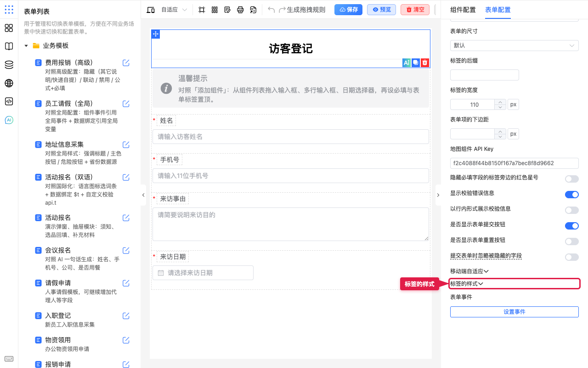Disable the 显示校验错误信息 switch
Image resolution: width=588 pixels, height=368 pixels.
(x=571, y=195)
